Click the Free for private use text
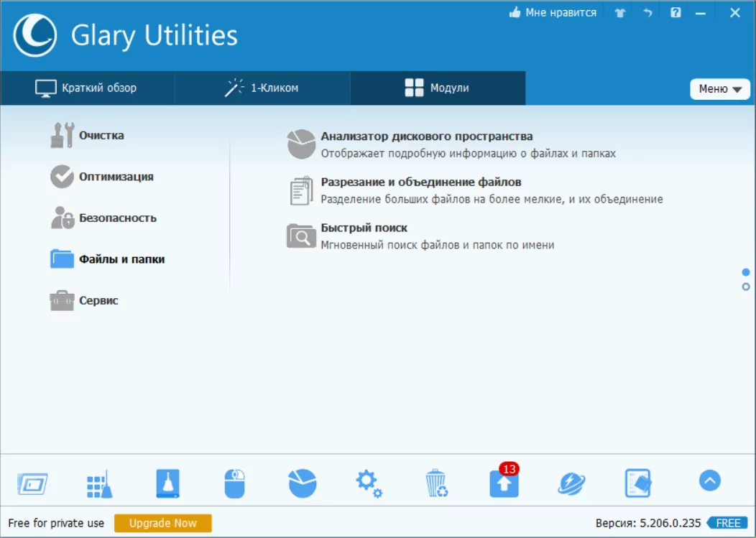 tap(56, 523)
